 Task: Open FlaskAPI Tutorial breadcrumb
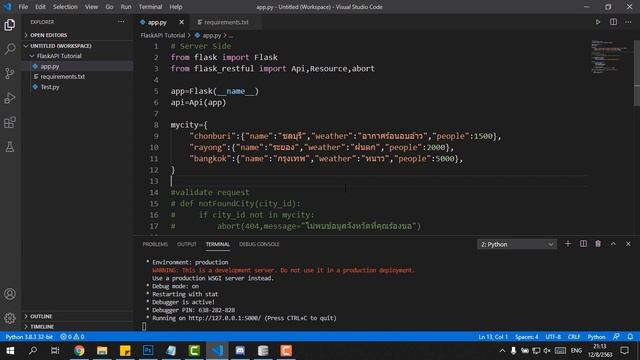coord(163,36)
